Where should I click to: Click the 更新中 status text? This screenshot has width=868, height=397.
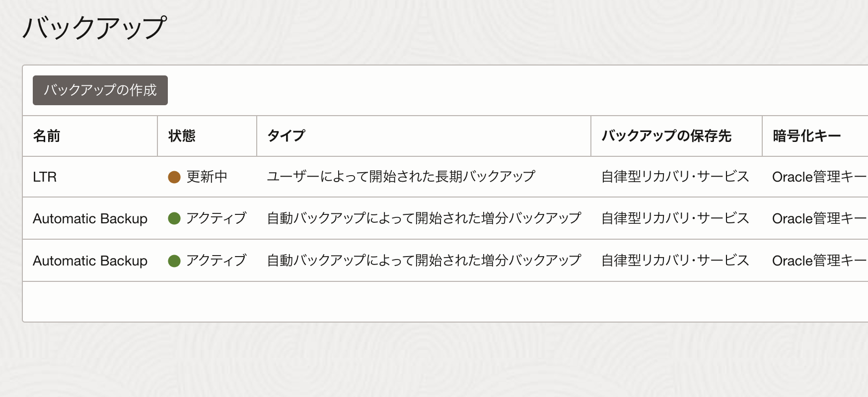pos(207,177)
